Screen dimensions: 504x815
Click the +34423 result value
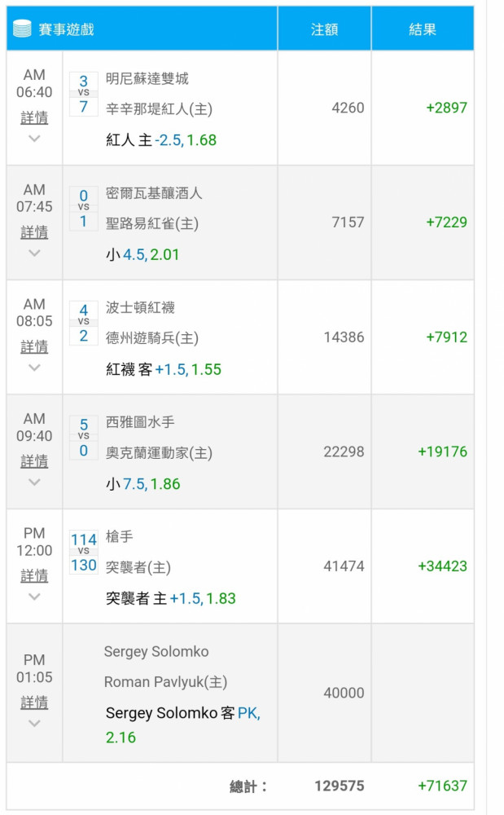click(443, 566)
